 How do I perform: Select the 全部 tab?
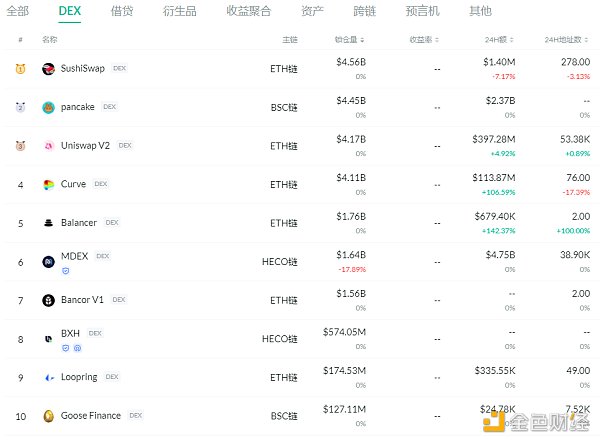click(17, 11)
